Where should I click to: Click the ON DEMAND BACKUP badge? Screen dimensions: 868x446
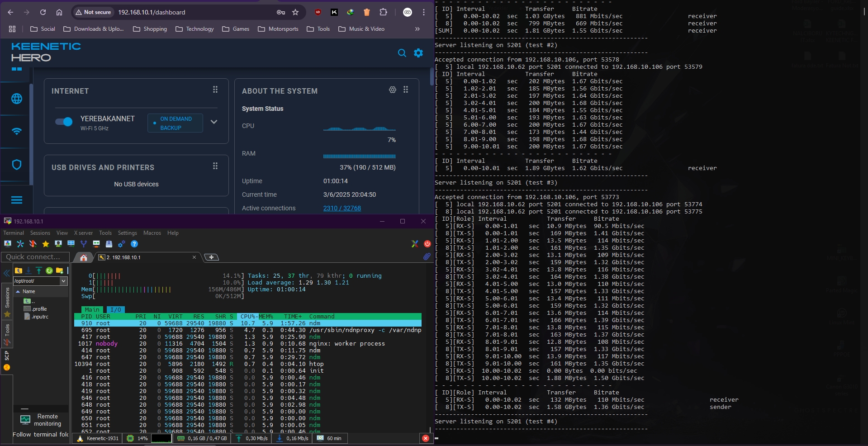tap(175, 123)
